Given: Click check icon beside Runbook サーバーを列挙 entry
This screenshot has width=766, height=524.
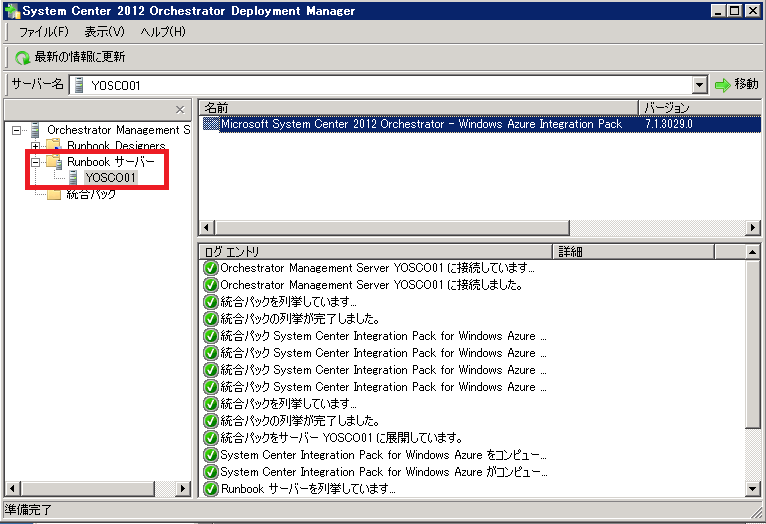Looking at the screenshot, I should pos(211,489).
